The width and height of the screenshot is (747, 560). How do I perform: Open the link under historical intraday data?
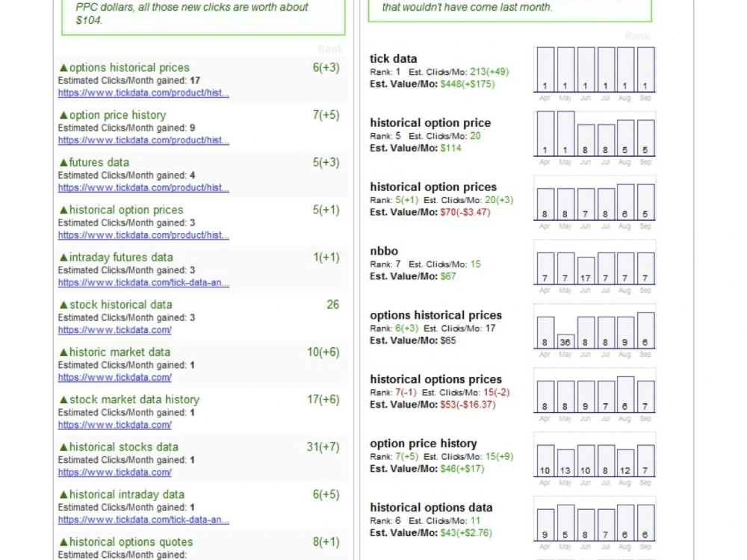point(143,520)
